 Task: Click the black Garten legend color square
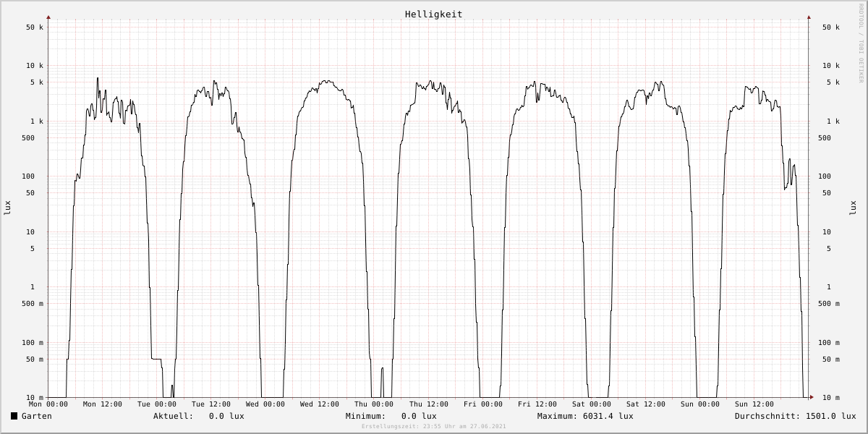14,416
